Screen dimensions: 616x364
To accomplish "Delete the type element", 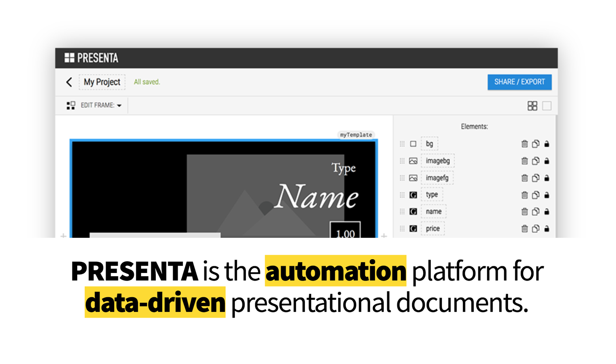I will pyautogui.click(x=524, y=195).
